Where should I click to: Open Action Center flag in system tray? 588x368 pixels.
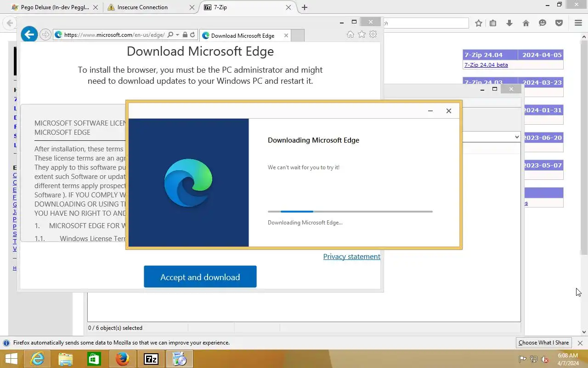click(522, 359)
